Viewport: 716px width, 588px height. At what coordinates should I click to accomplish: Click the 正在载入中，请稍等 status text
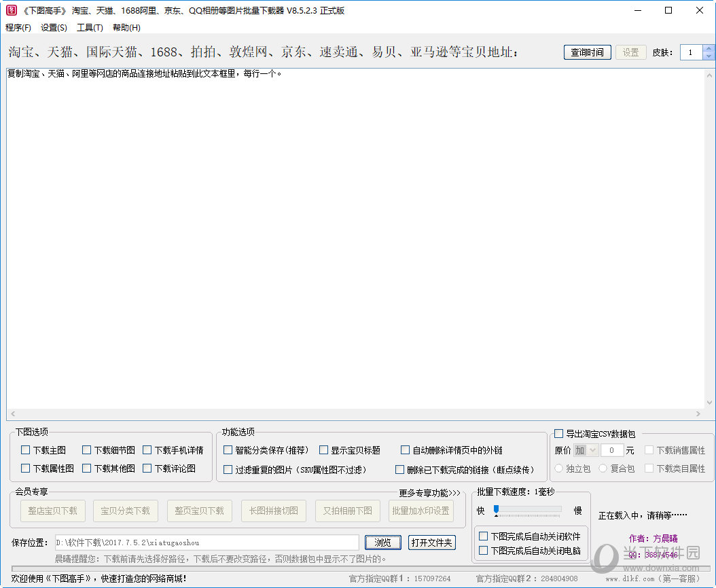click(643, 515)
